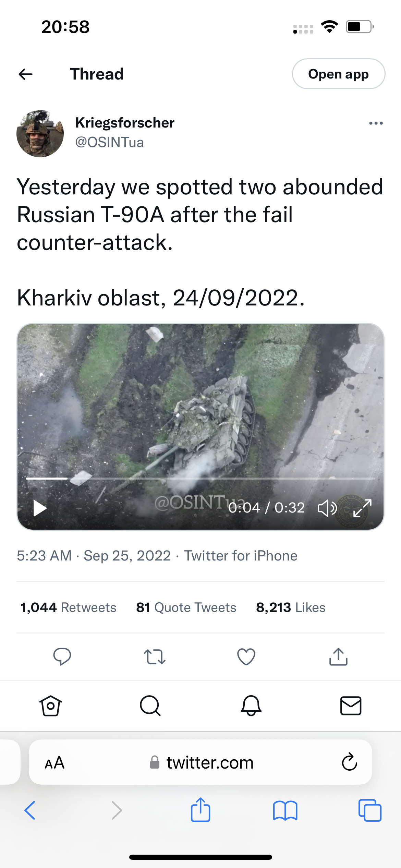Share the tweet via upload icon
Screen dimensions: 401x868
338,656
